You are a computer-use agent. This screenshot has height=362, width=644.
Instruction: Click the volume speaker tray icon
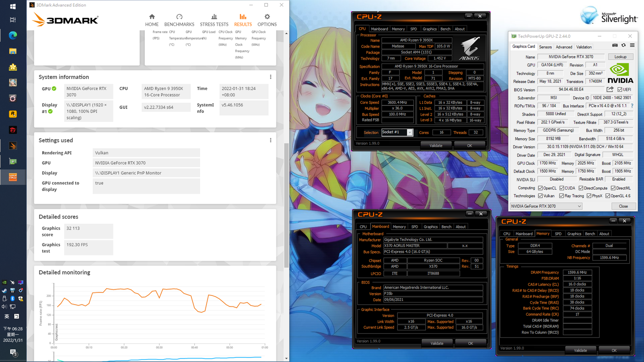(x=4, y=307)
